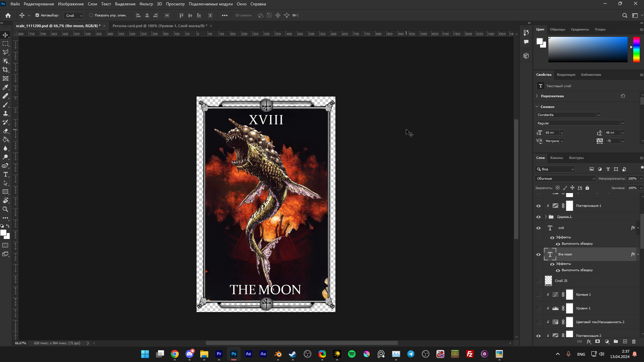The width and height of the screenshot is (644, 362).
Task: Open the blend mode Обычные dropdown
Action: point(565,179)
